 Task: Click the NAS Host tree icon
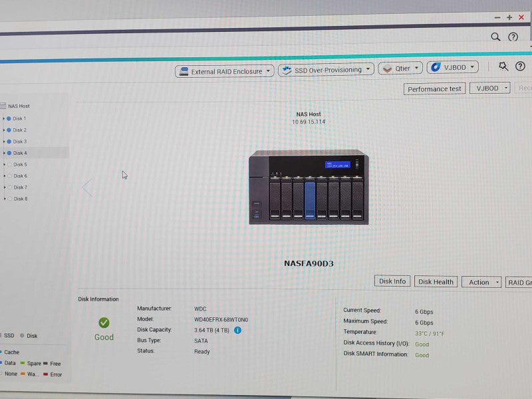pyautogui.click(x=3, y=106)
